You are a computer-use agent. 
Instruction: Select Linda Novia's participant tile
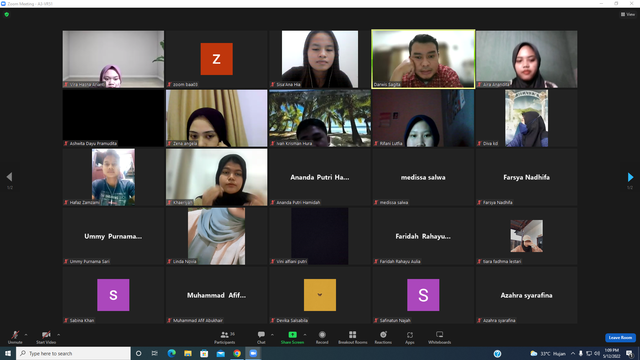tap(217, 236)
